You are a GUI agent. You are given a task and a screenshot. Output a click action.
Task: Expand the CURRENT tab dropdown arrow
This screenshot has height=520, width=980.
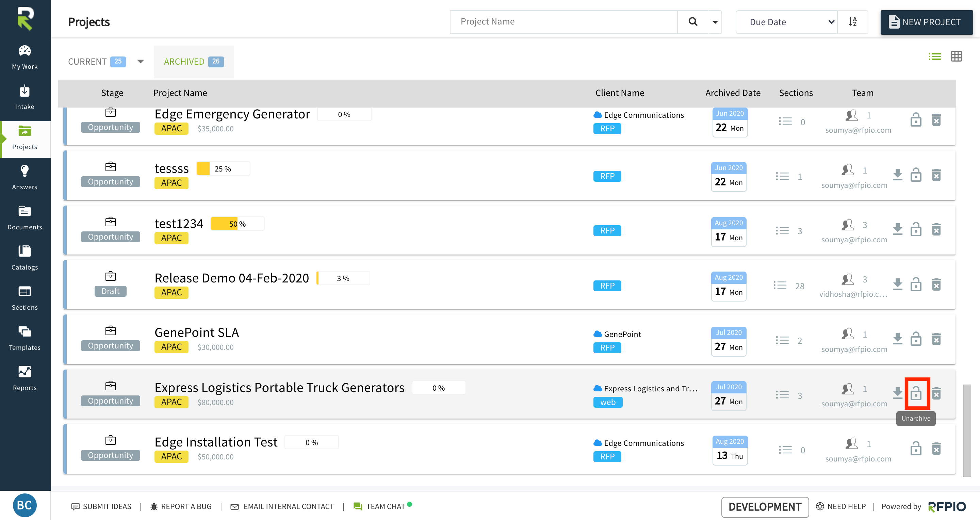(141, 62)
